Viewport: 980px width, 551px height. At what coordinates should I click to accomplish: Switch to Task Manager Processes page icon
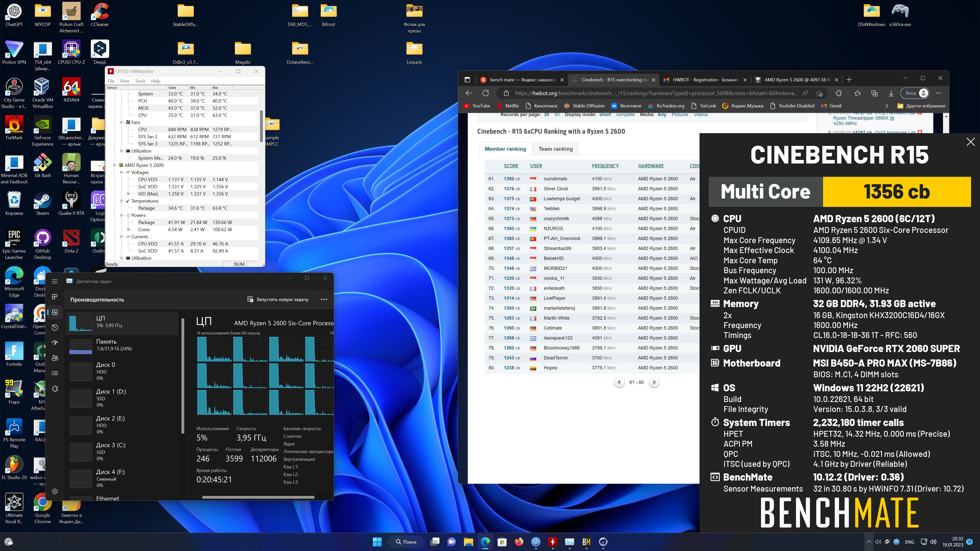(x=55, y=297)
